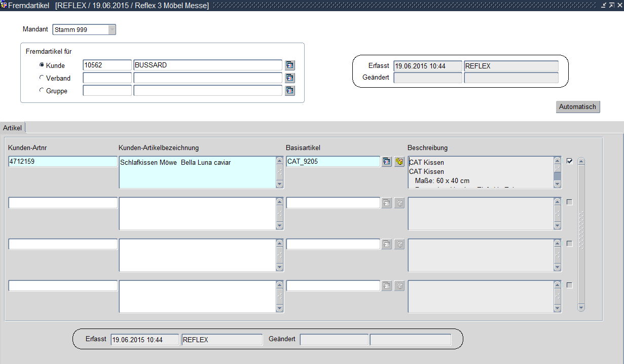Image resolution: width=624 pixels, height=364 pixels.
Task: Open lookup list for Gruppe field
Action: pyautogui.click(x=290, y=91)
